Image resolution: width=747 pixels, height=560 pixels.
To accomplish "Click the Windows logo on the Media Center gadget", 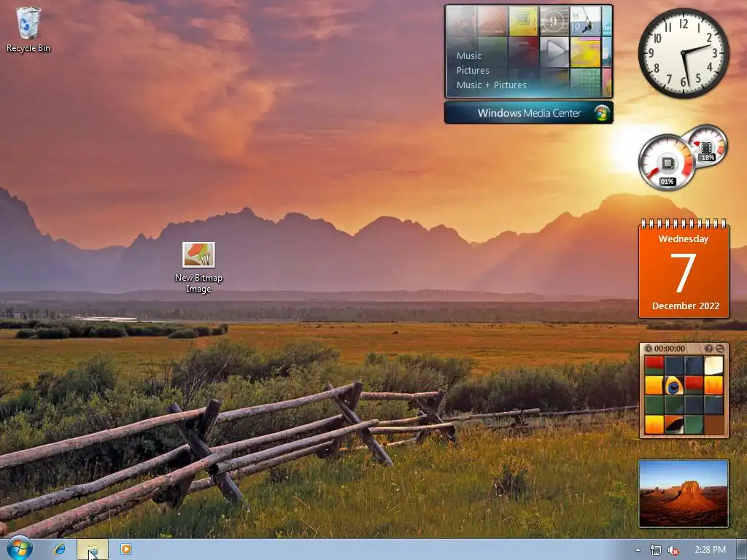I will click(x=602, y=113).
